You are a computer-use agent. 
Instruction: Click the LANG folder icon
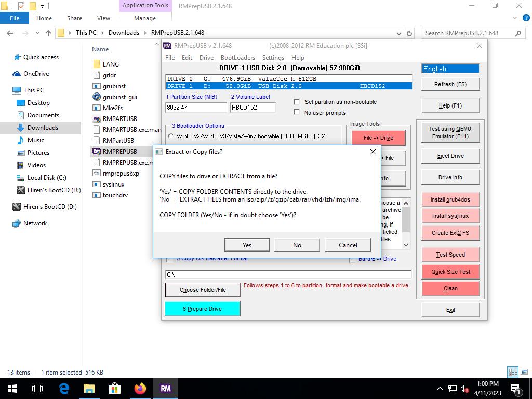[x=97, y=64]
